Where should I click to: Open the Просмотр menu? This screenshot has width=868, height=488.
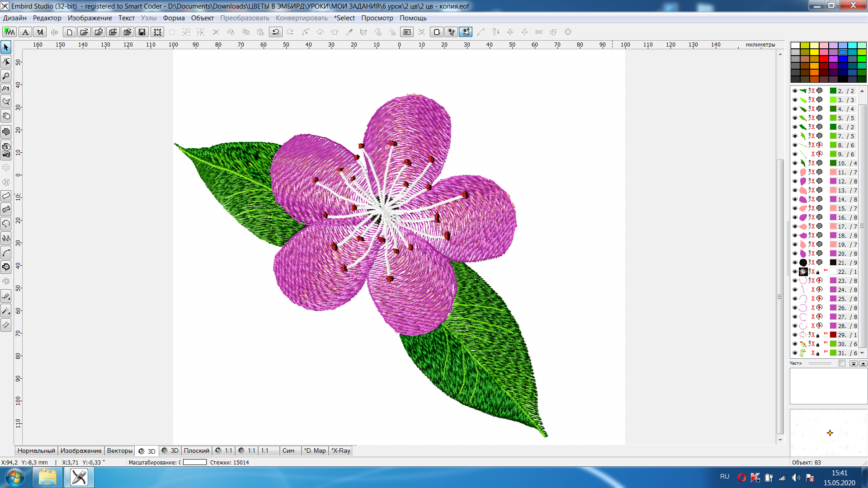(x=377, y=18)
